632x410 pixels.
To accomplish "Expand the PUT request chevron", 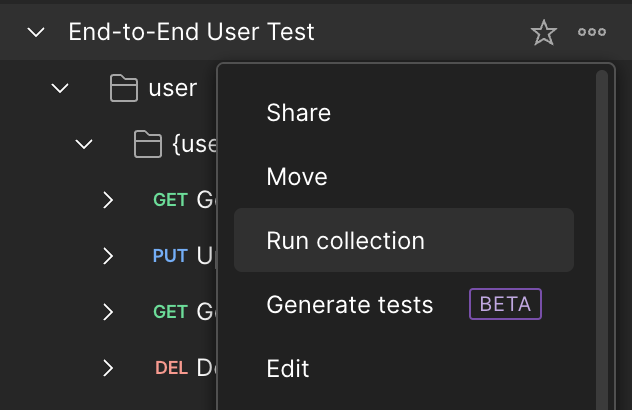I will click(108, 256).
